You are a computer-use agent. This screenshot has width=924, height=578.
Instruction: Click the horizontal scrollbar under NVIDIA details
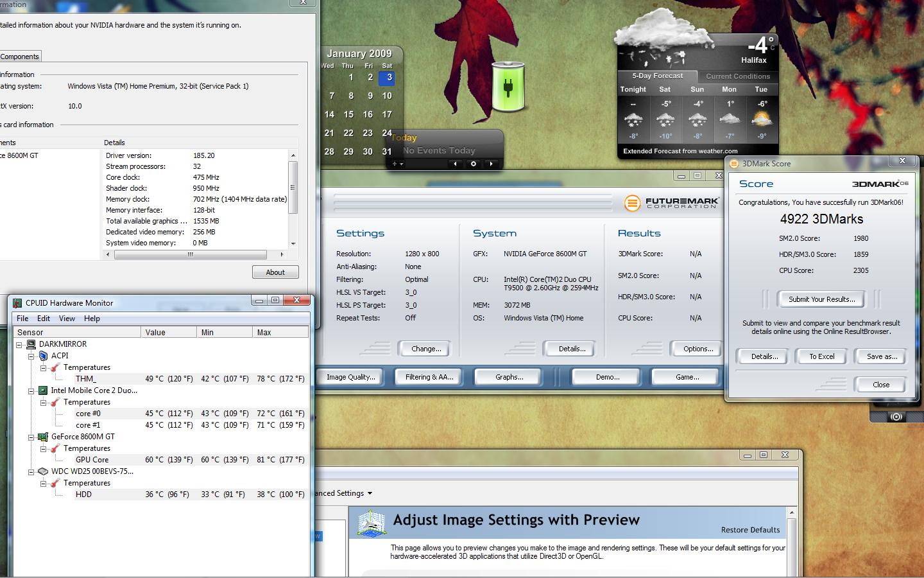click(x=190, y=255)
